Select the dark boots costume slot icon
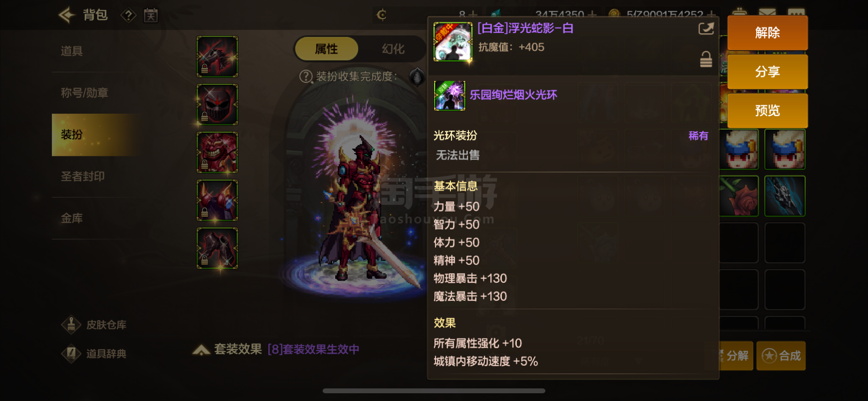The width and height of the screenshot is (868, 401). tap(217, 248)
